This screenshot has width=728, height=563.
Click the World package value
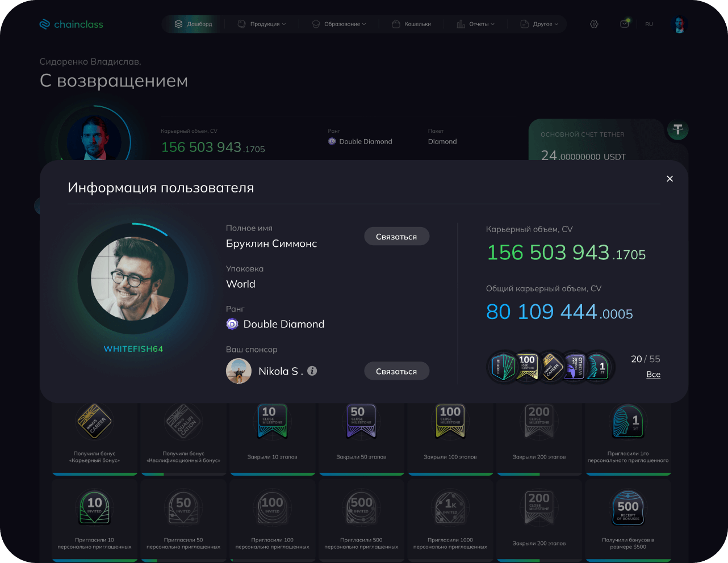(241, 284)
